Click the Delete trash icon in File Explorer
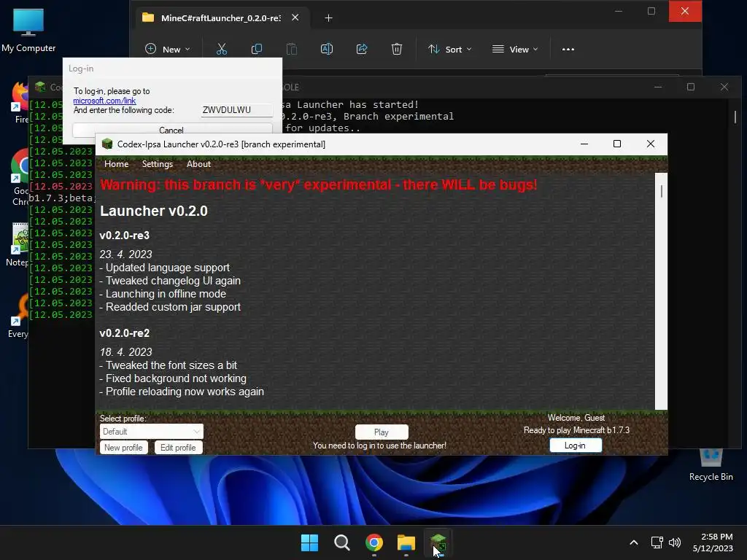The image size is (747, 560). (x=397, y=49)
